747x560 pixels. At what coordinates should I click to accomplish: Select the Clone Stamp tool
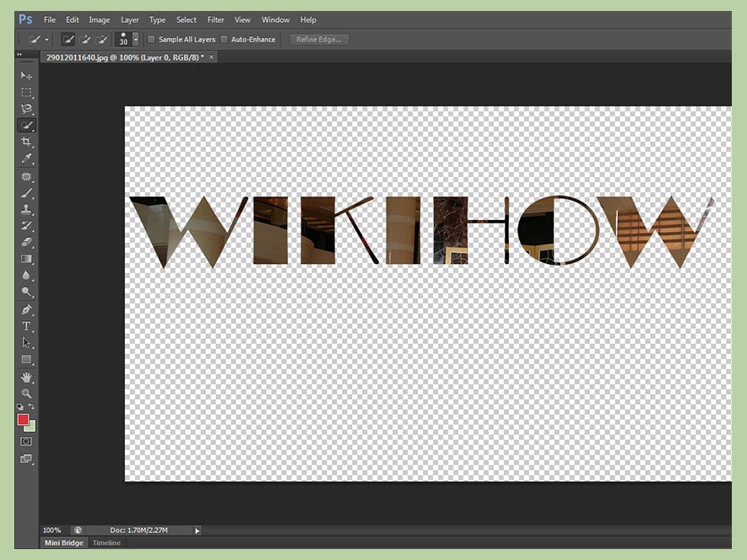point(26,209)
